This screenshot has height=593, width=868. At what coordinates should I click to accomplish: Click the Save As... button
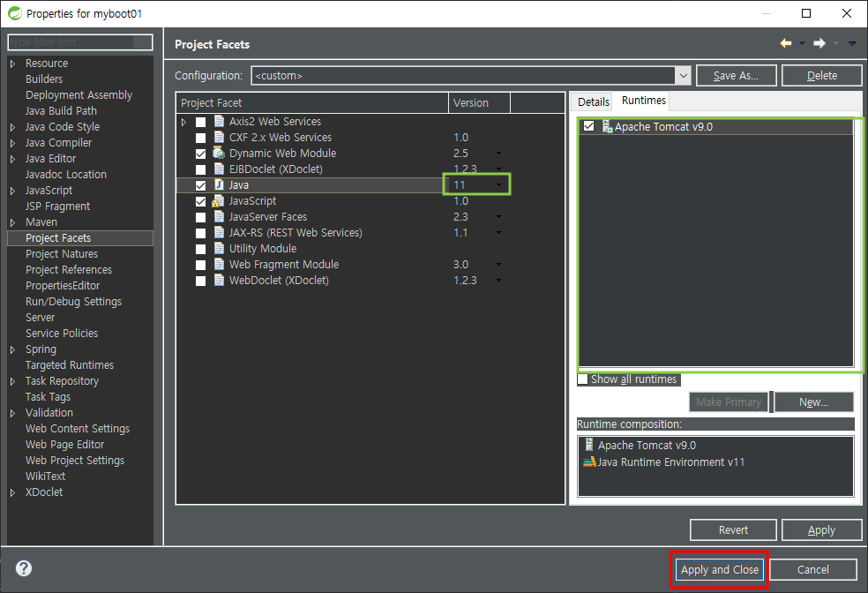(736, 75)
